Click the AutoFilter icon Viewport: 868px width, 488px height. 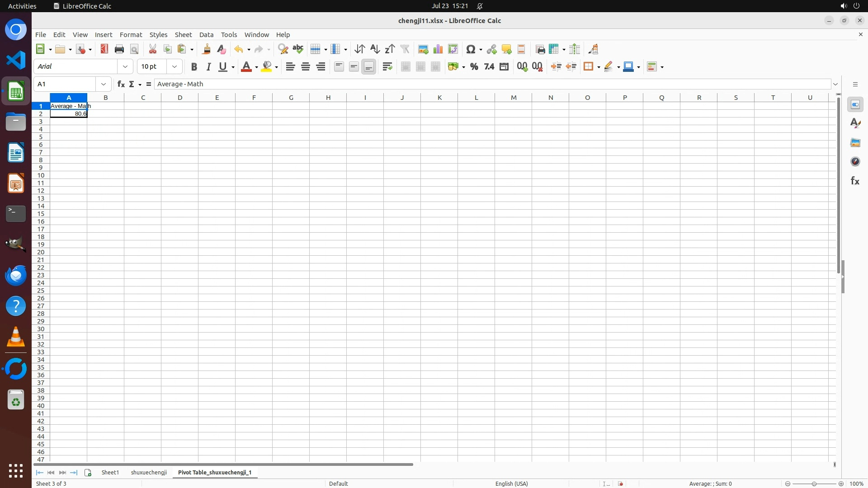[405, 49]
